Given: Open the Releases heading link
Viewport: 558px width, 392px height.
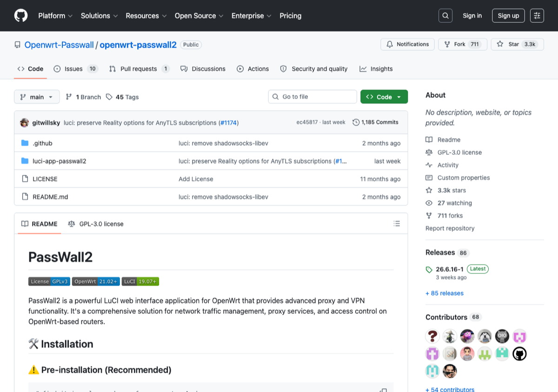Looking at the screenshot, I should click(x=446, y=252).
